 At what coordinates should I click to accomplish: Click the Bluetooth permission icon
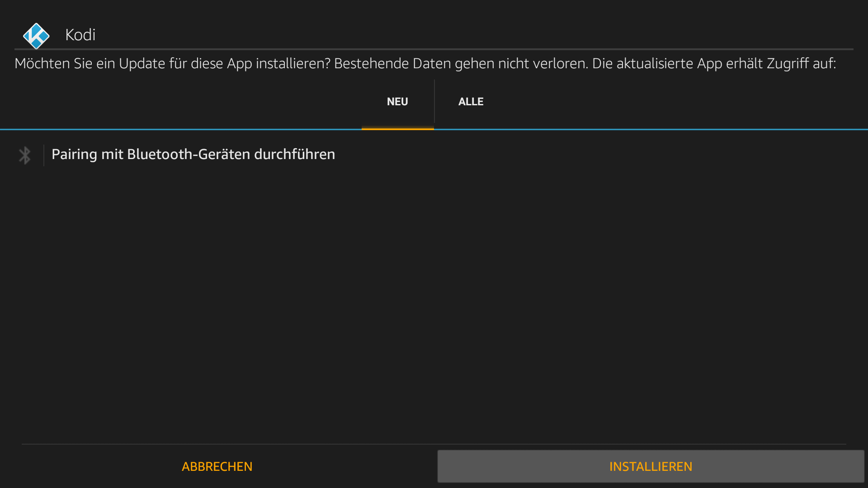tap(25, 155)
